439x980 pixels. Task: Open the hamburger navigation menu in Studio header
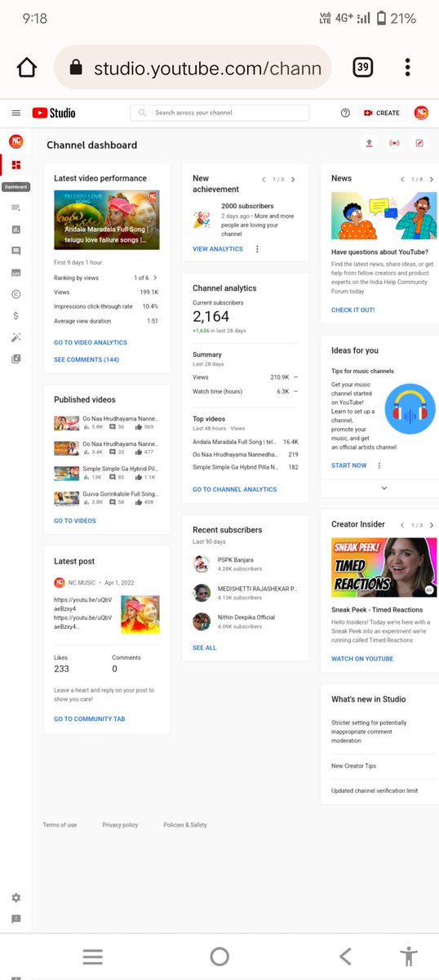point(16,113)
